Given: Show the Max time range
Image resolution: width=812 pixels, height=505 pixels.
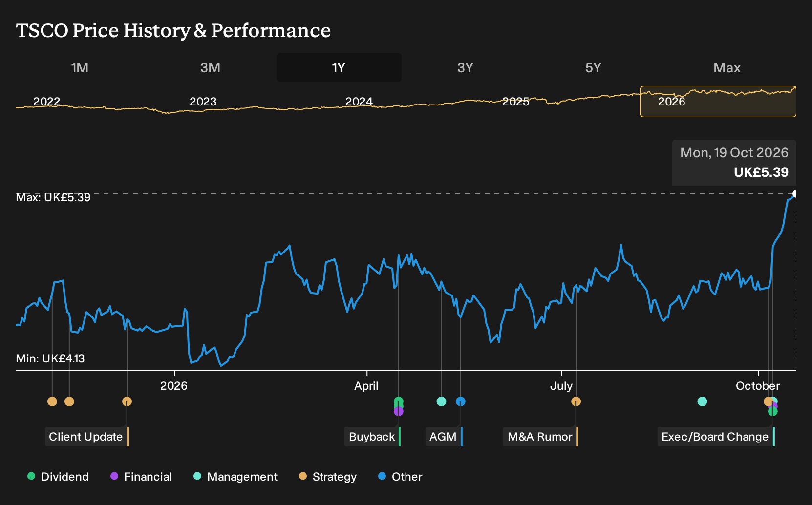Looking at the screenshot, I should tap(727, 67).
